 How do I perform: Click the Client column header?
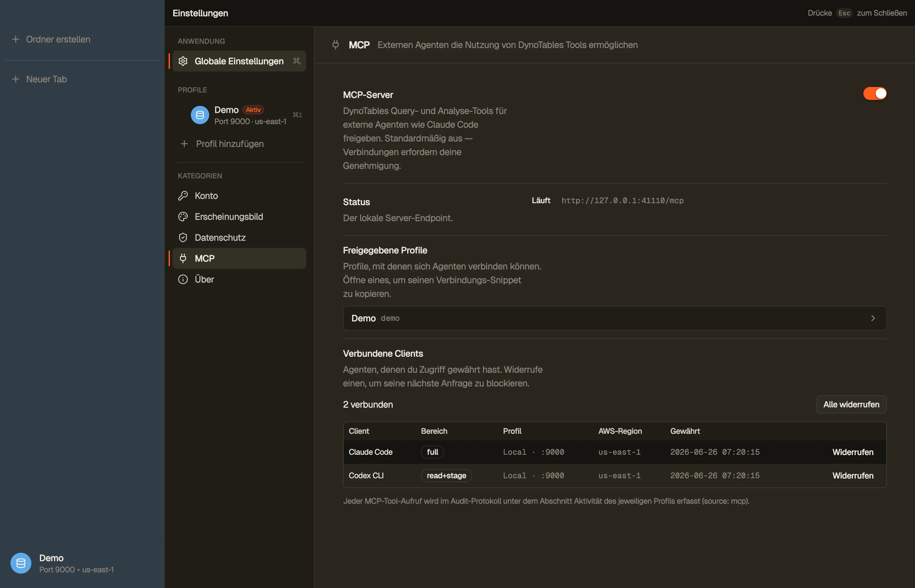(358, 431)
